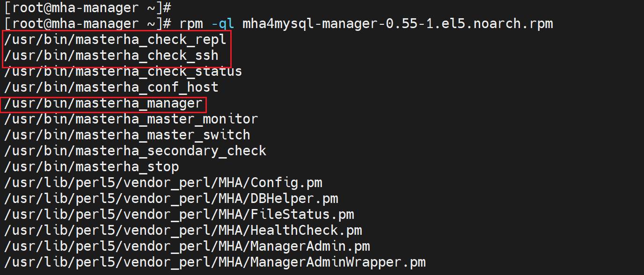This screenshot has height=275, width=644.
Task: Click the prompt before the rpm command
Action: click(x=88, y=23)
